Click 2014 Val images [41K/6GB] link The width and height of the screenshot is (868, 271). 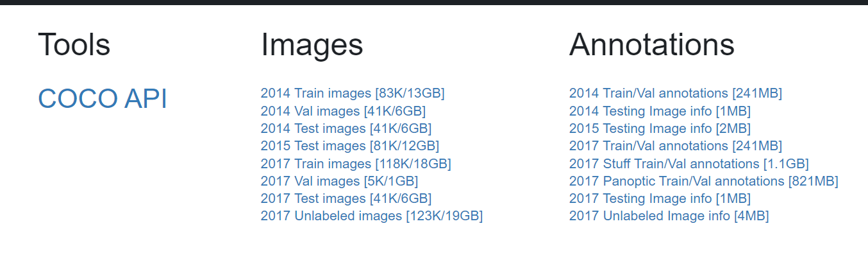343,111
